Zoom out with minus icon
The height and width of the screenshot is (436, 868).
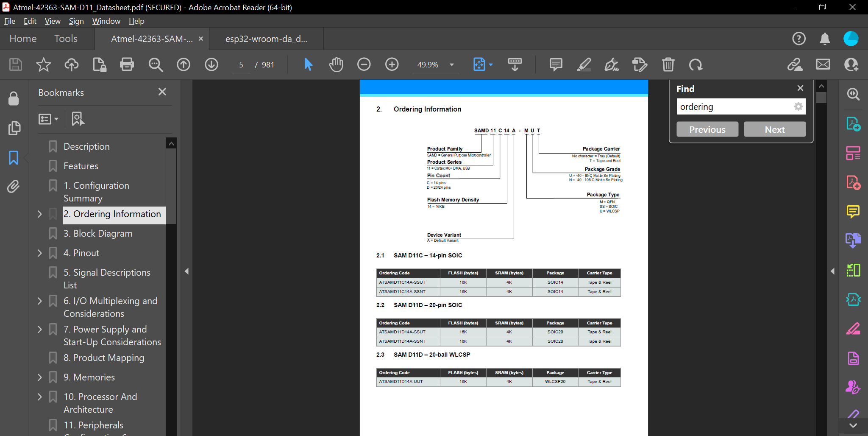(x=364, y=64)
